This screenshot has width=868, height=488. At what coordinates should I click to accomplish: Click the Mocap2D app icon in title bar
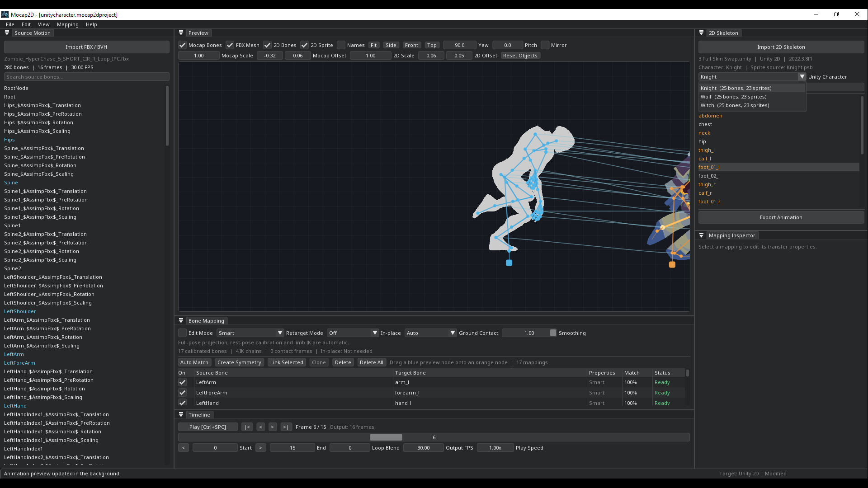coord(5,14)
